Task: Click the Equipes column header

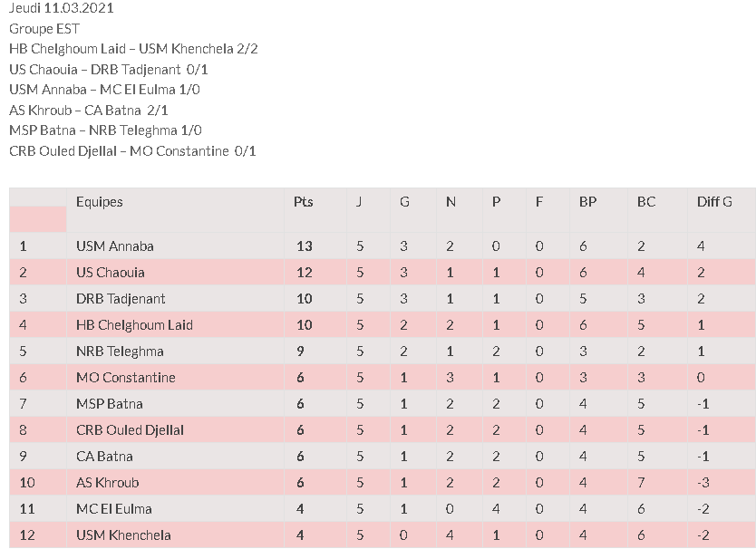Action: tap(100, 201)
